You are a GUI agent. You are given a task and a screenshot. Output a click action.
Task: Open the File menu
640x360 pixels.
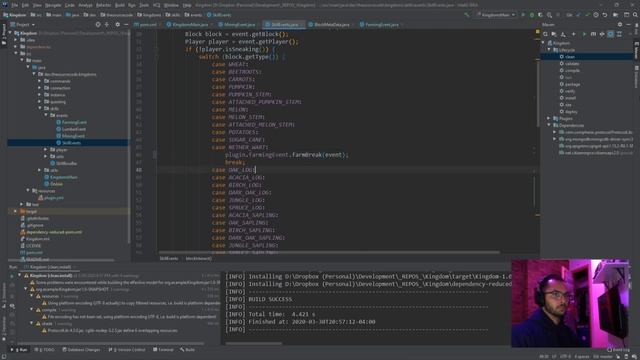tap(15, 5)
